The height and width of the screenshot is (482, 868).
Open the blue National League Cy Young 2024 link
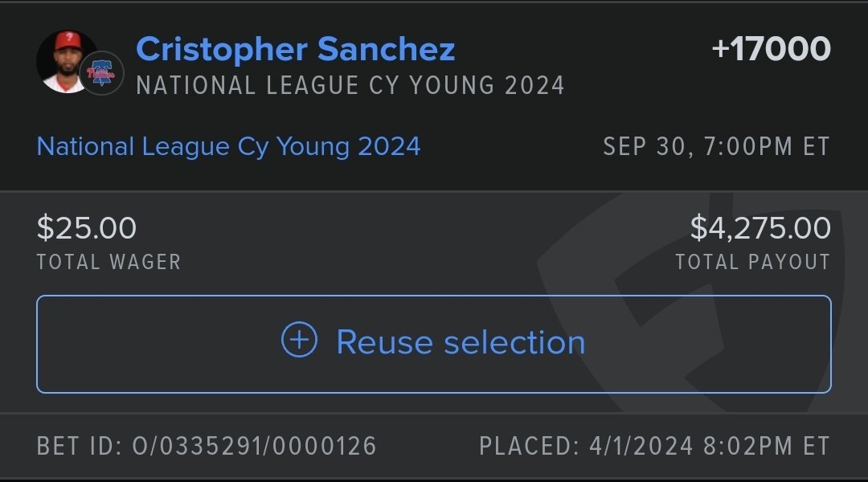click(228, 146)
